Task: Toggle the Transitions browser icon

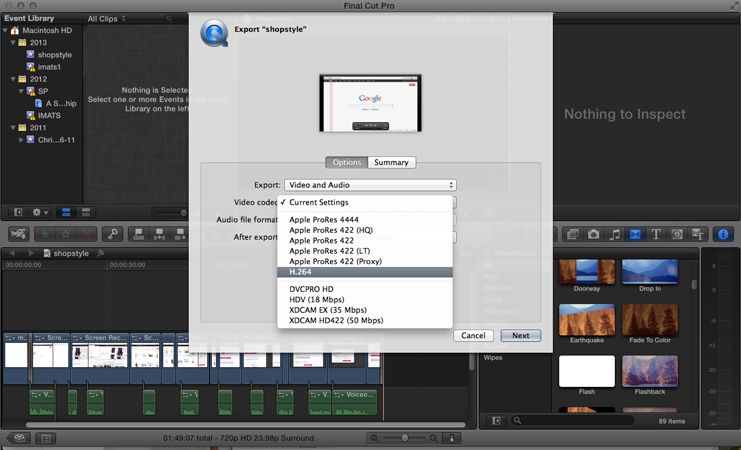Action: 635,234
